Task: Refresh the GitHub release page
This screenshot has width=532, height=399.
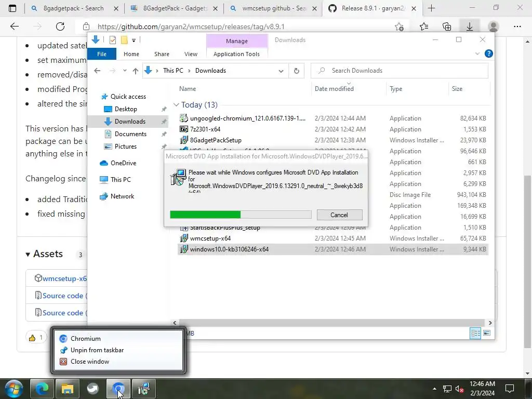Action: pyautogui.click(x=60, y=26)
